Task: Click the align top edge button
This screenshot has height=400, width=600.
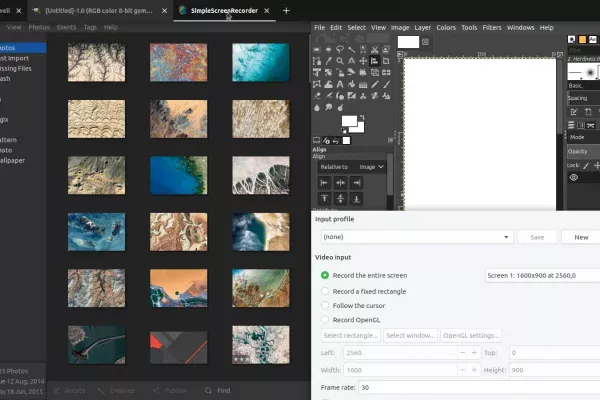Action: click(324, 199)
